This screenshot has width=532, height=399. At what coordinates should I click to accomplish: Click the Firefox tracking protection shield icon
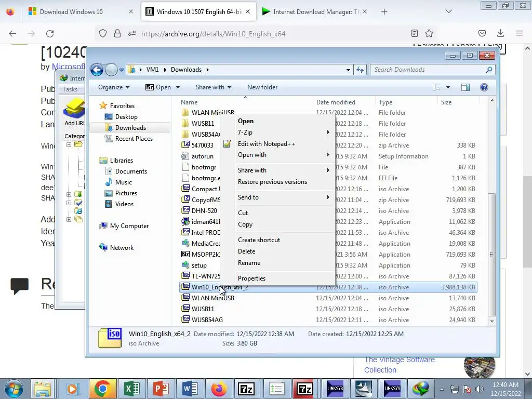[x=103, y=33]
